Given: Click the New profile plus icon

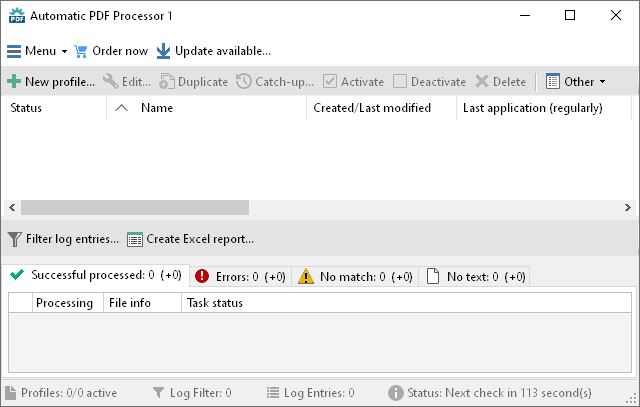Looking at the screenshot, I should pyautogui.click(x=14, y=82).
